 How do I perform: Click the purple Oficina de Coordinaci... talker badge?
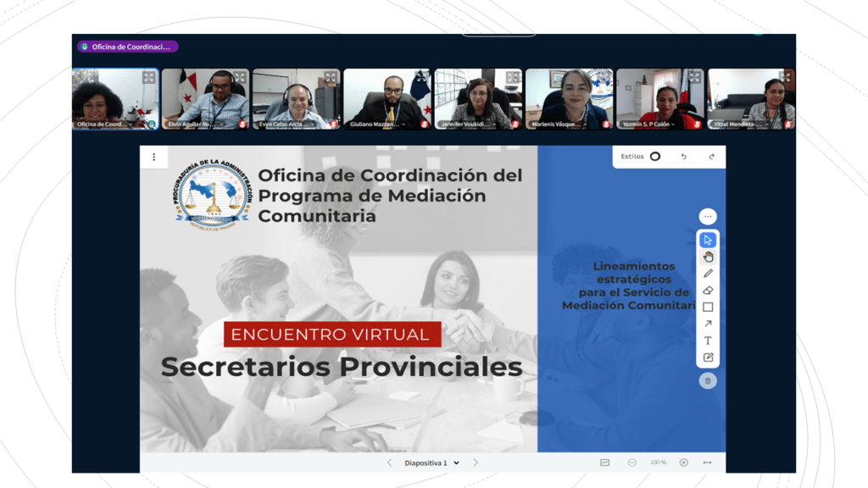128,47
